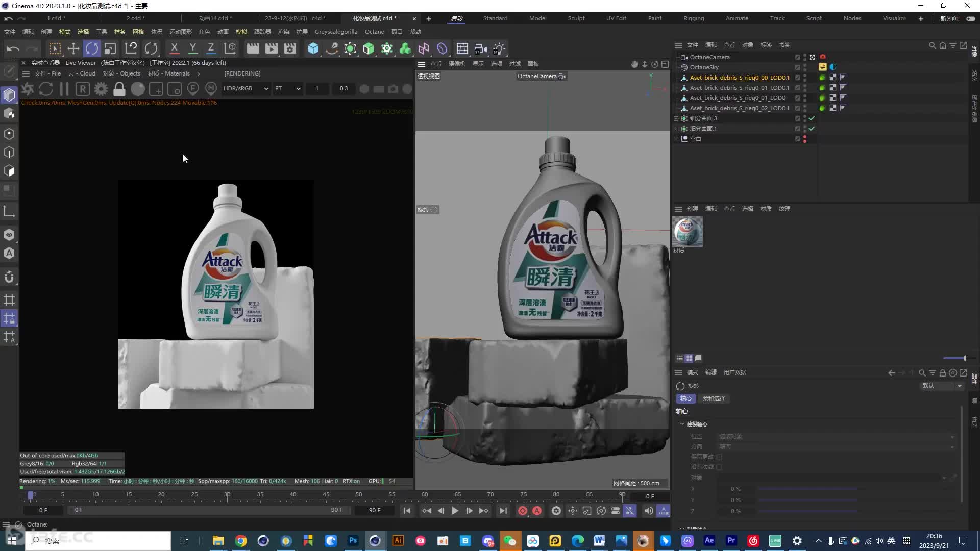The height and width of the screenshot is (551, 980).
Task: Open the 2.c4d document tab
Action: [135, 18]
